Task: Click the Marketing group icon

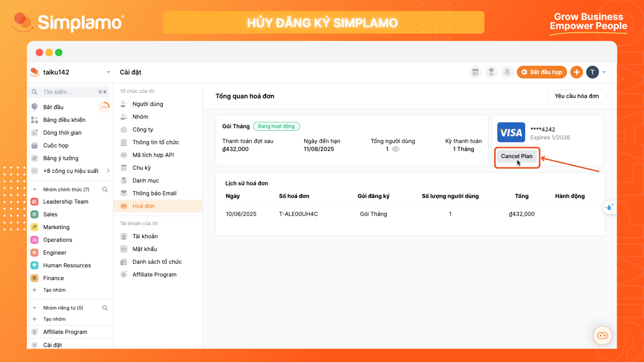Action: pos(35,227)
